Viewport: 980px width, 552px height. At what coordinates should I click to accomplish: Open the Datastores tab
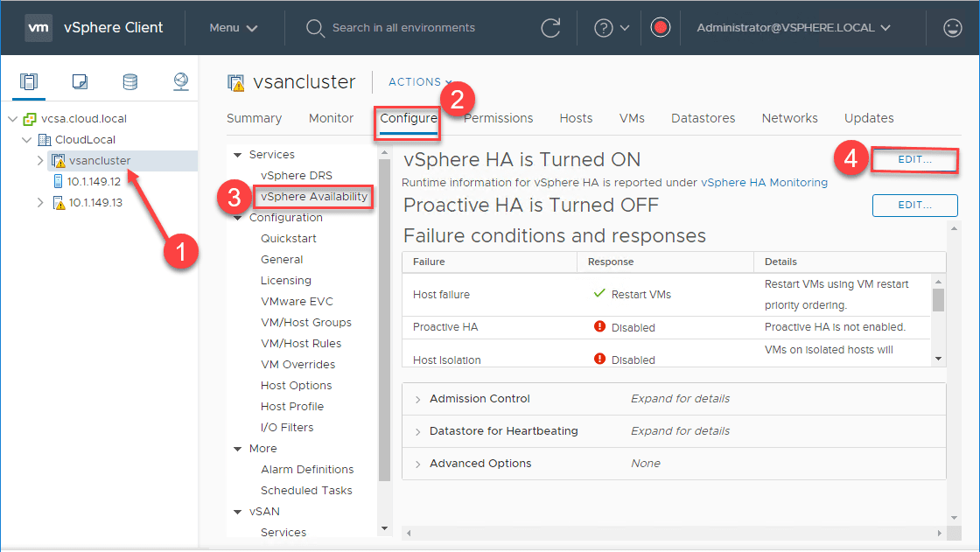tap(703, 118)
